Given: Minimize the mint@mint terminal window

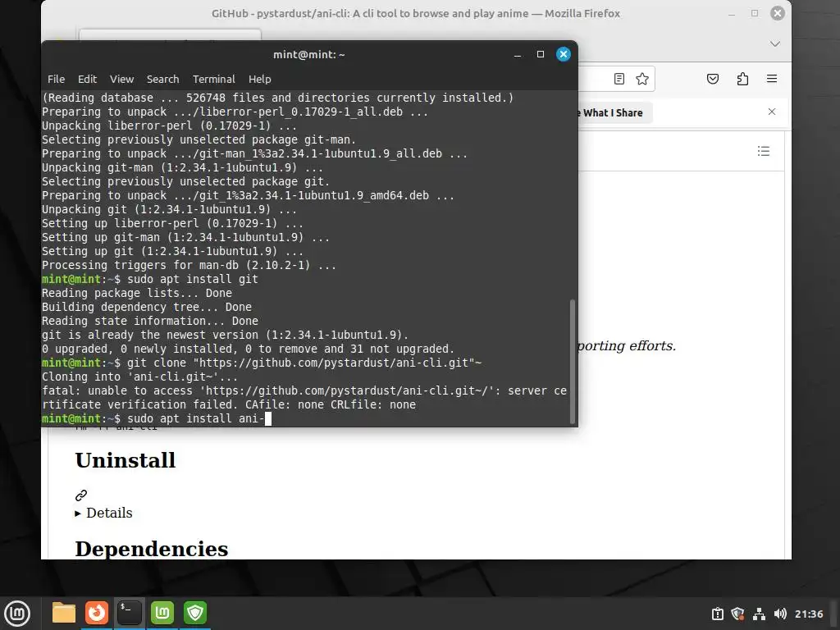Looking at the screenshot, I should [518, 55].
